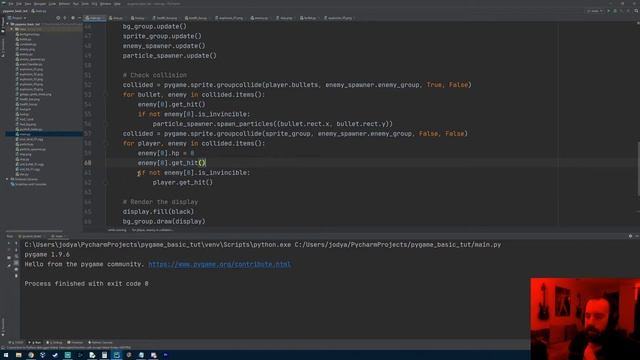Open File Explorer from the taskbar
This screenshot has height=360, width=640.
[18, 355]
